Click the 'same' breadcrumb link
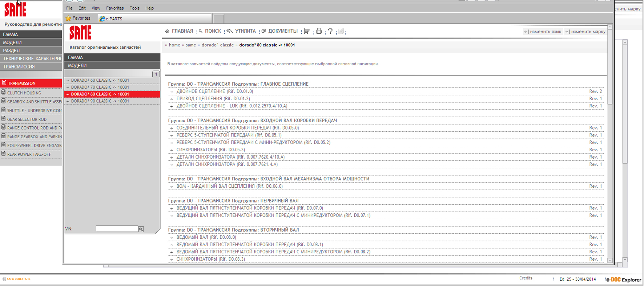The height and width of the screenshot is (286, 644). [191, 45]
